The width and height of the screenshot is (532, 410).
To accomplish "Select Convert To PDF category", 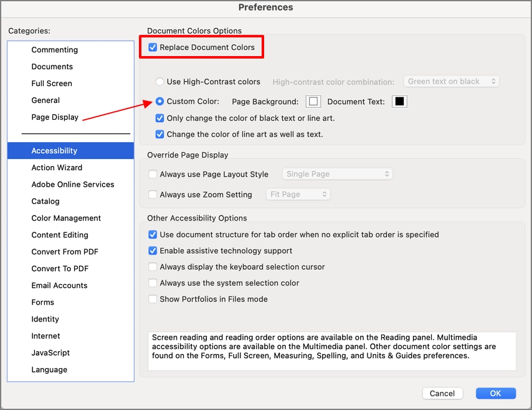I will tap(70, 269).
